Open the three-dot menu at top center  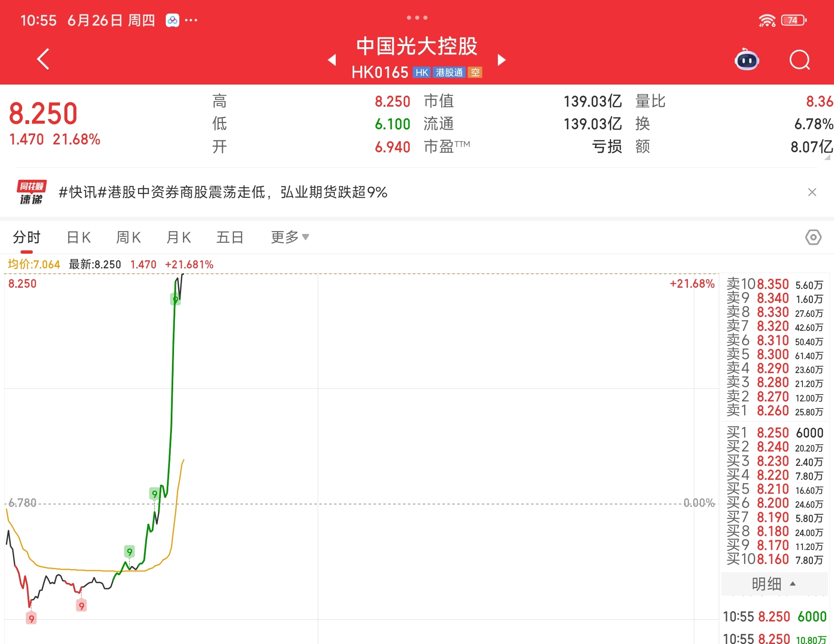(417, 18)
